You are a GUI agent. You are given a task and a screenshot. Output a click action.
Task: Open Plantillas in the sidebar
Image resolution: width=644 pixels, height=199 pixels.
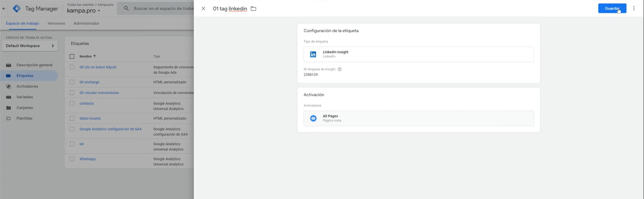point(24,118)
